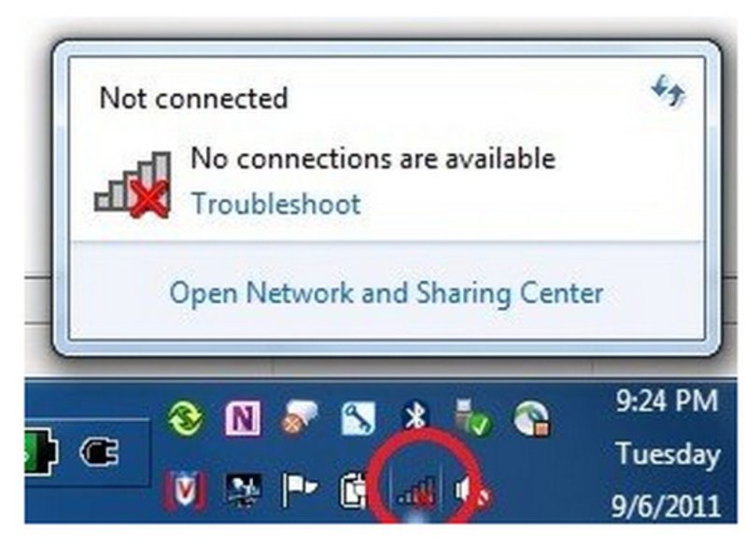
Task: Open the green sync arrows tray icon
Action: [x=185, y=417]
